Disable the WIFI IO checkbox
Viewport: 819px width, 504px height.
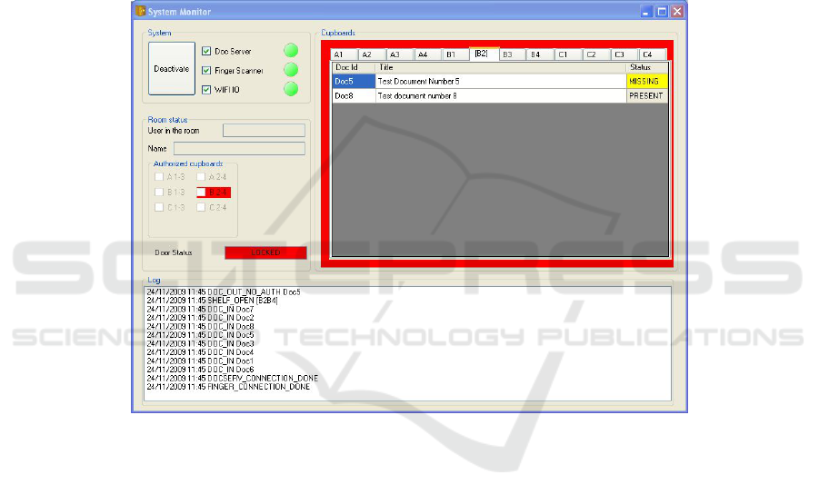pos(206,90)
